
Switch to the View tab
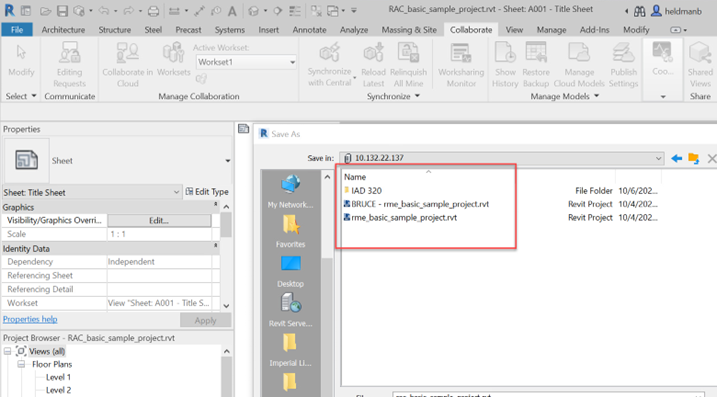coord(514,30)
